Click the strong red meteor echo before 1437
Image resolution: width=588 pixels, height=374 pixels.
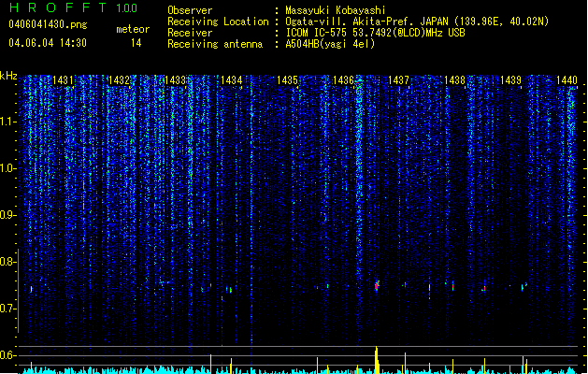pos(377,286)
